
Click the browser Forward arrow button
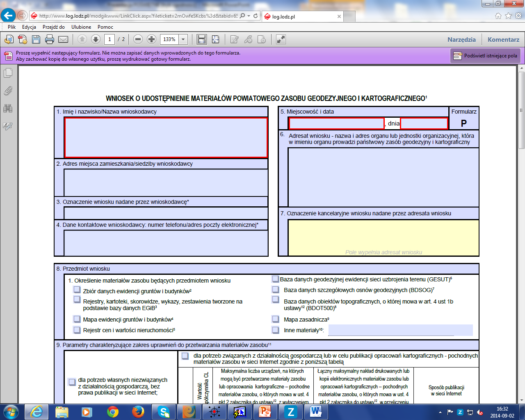coord(23,16)
